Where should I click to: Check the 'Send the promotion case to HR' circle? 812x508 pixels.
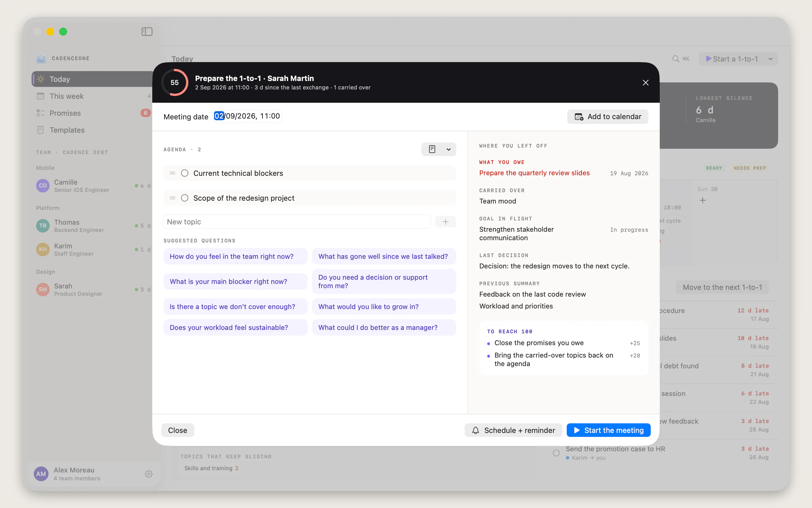(556, 453)
